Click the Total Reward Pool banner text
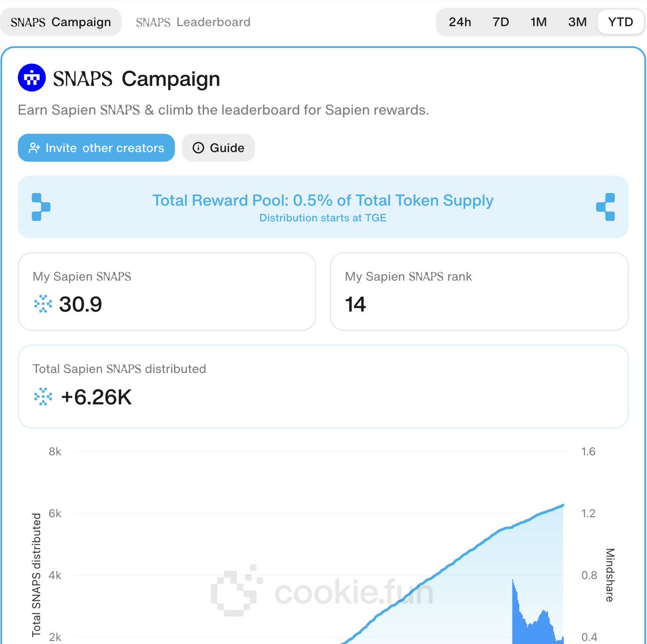 [x=322, y=201]
